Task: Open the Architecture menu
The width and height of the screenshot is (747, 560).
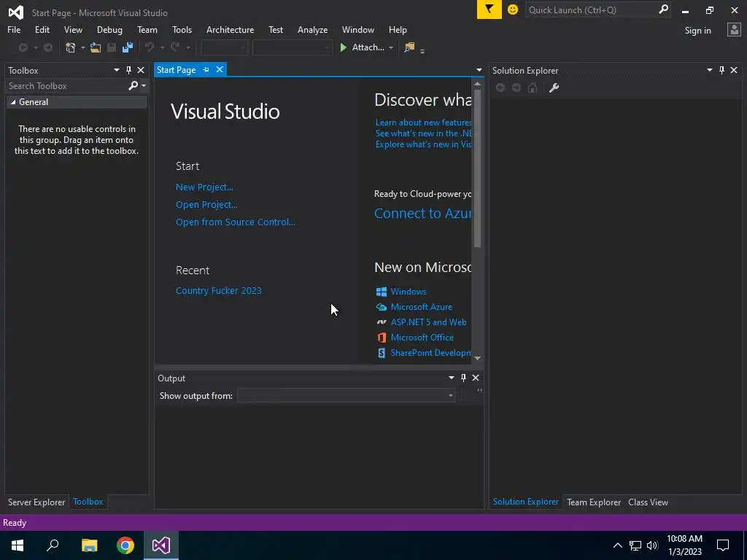Action: point(230,30)
